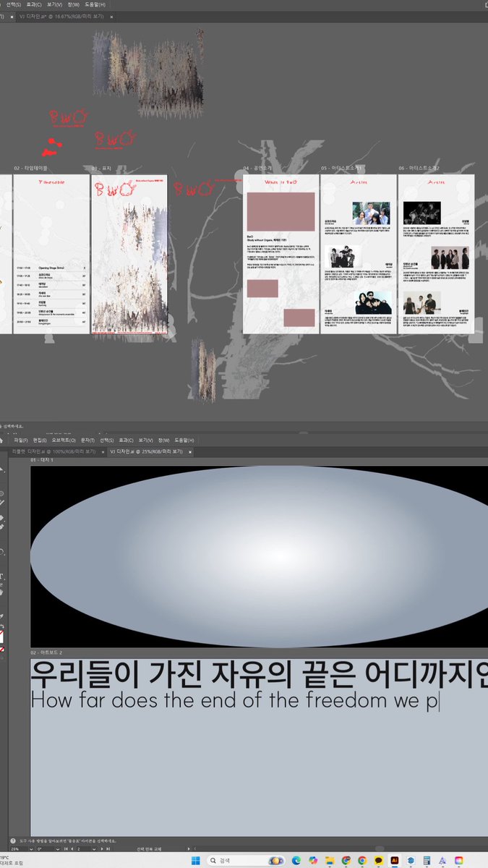488x868 pixels.
Task: Open Adobe Illustrator taskbar icon
Action: pyautogui.click(x=395, y=860)
